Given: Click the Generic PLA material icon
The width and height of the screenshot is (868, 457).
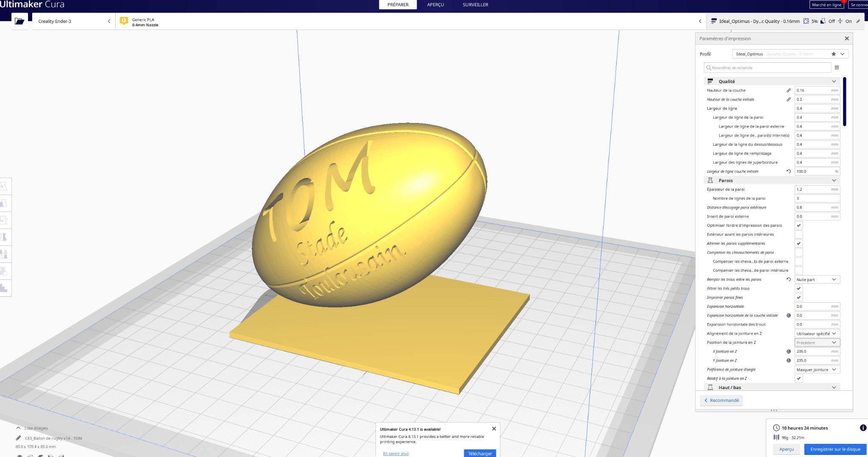Looking at the screenshot, I should coord(124,21).
